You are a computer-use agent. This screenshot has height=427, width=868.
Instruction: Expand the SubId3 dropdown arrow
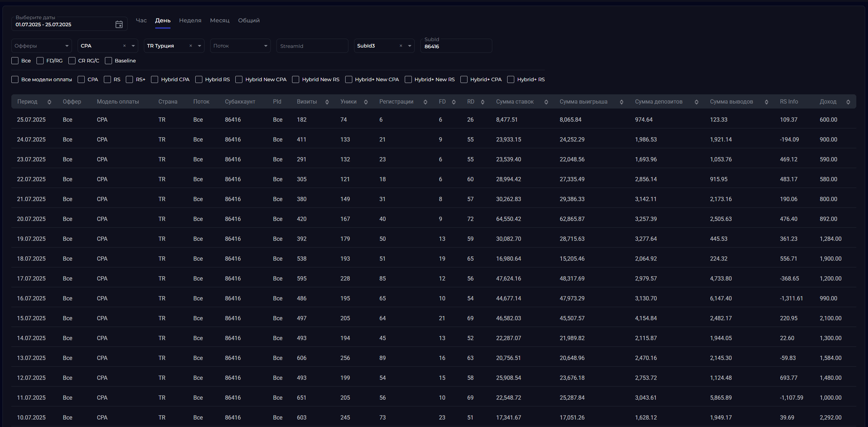410,46
